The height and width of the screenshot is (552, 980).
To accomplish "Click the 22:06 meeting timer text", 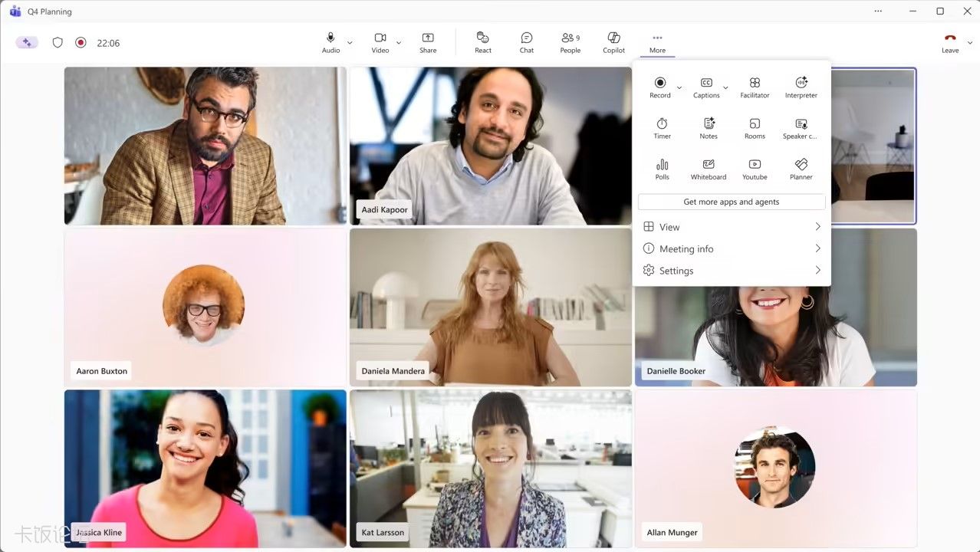I will (108, 43).
